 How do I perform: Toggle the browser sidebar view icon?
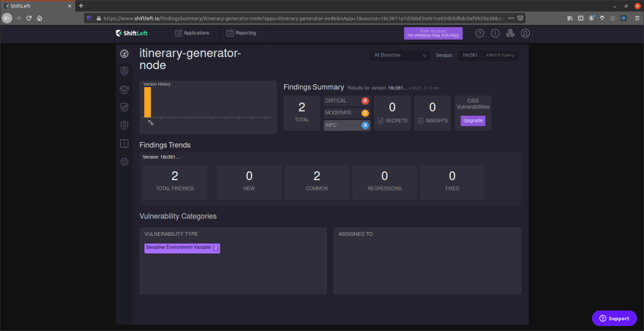[580, 18]
